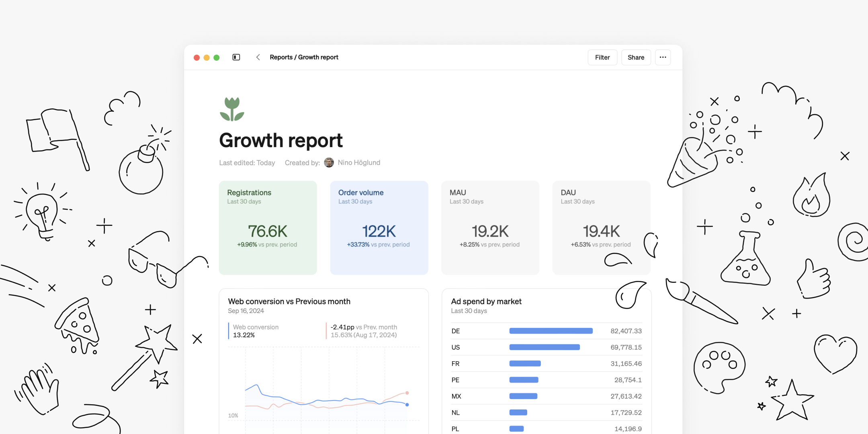
Task: Select the Order volume card
Action: click(379, 227)
